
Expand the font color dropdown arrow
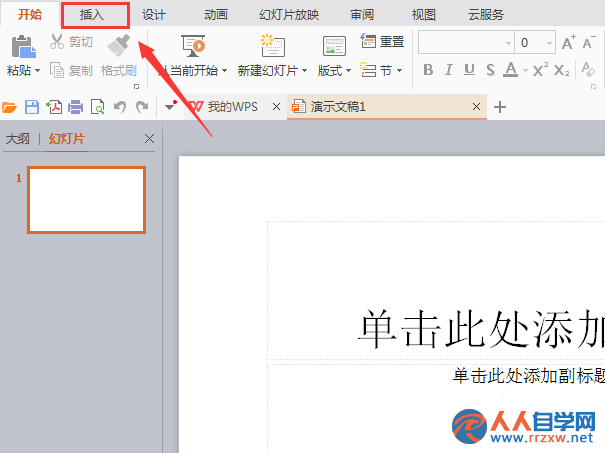[x=525, y=71]
